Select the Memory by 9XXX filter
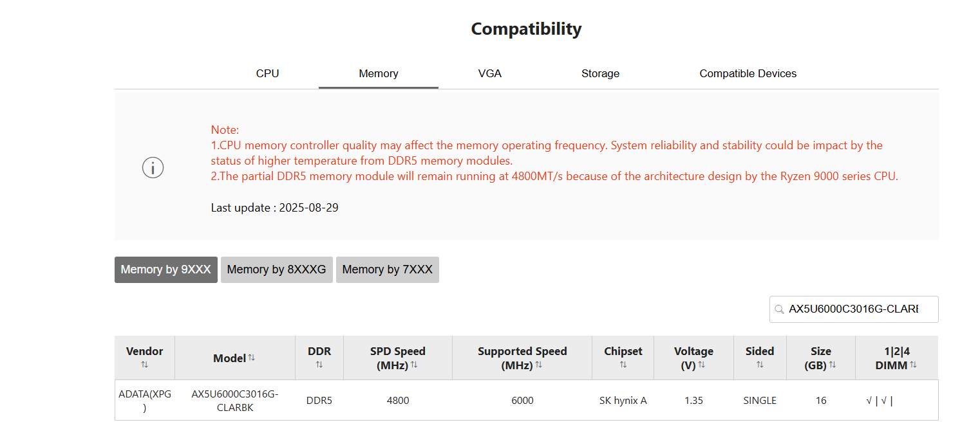This screenshot has height=429, width=980. click(x=166, y=269)
